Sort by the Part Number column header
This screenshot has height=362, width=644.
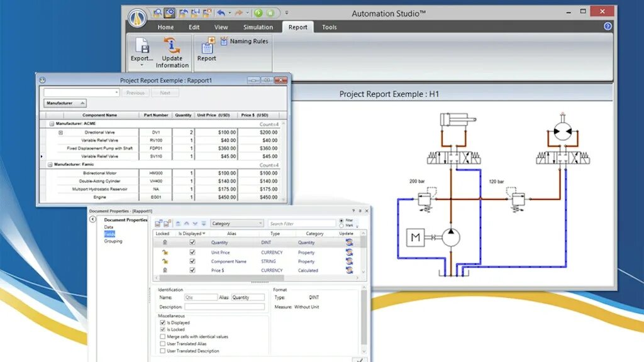(156, 116)
